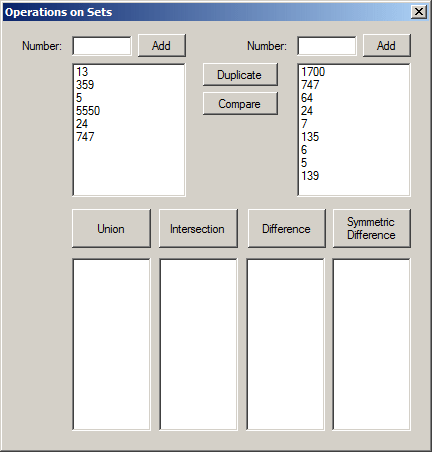The height and width of the screenshot is (452, 432).
Task: Click the Symmetric Difference button
Action: (x=372, y=229)
